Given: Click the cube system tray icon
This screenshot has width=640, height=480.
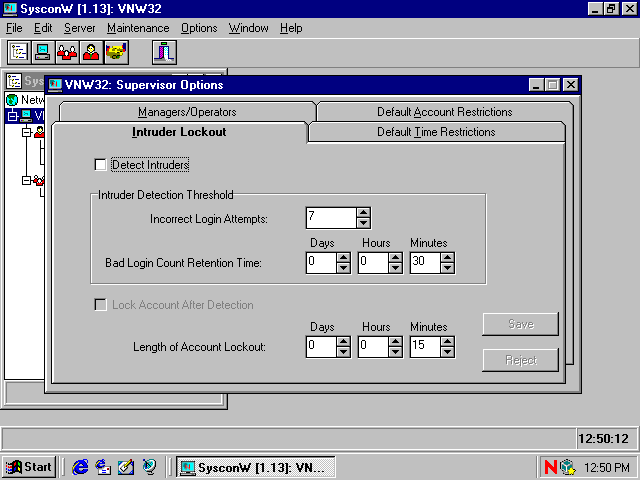Looking at the screenshot, I should (x=567, y=467).
